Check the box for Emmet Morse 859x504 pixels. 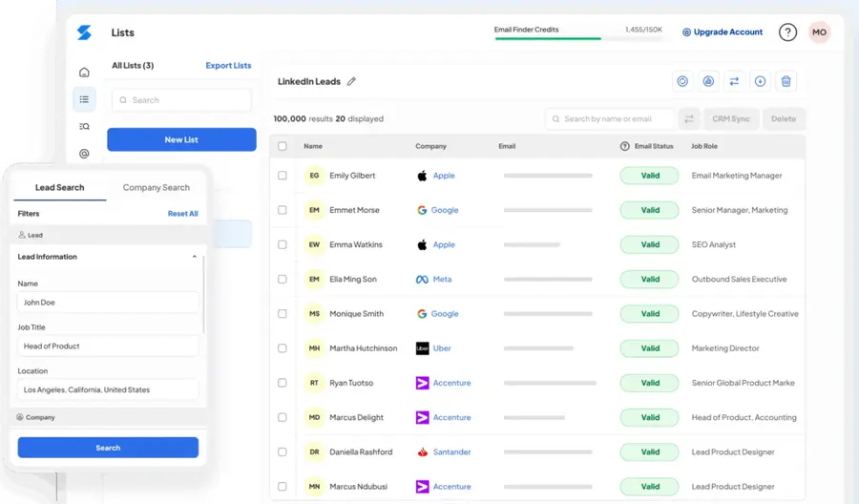[x=283, y=210]
